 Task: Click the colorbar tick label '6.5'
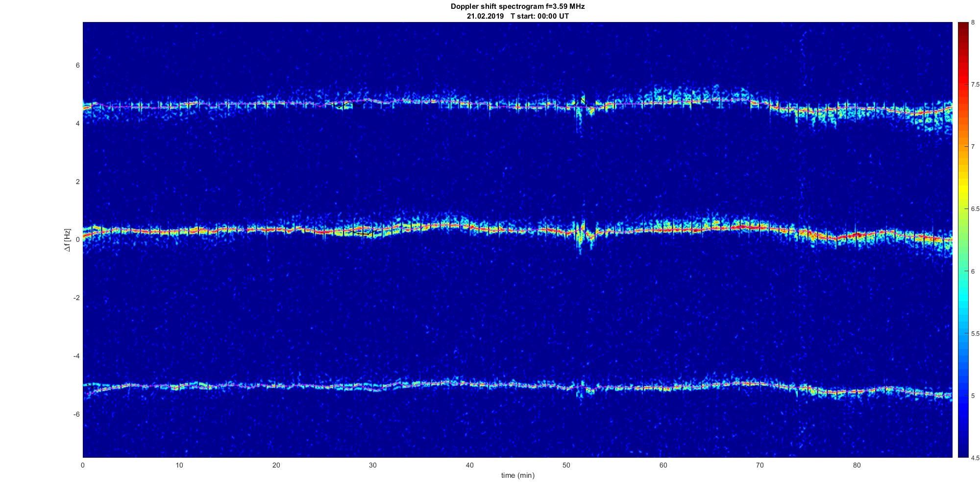[x=976, y=209]
